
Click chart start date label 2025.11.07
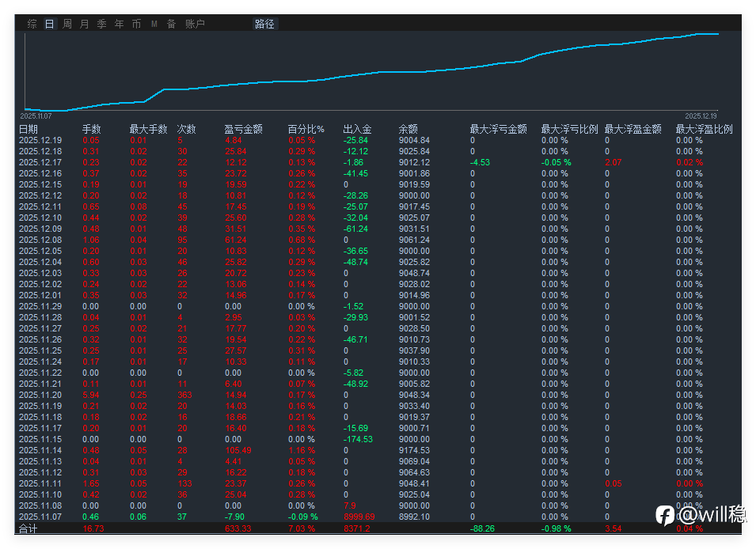coord(36,116)
